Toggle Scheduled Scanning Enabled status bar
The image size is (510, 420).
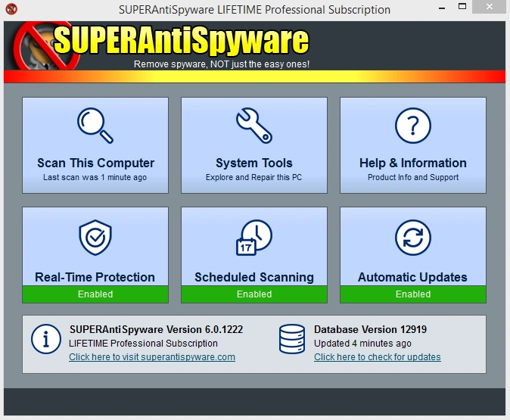click(x=254, y=294)
